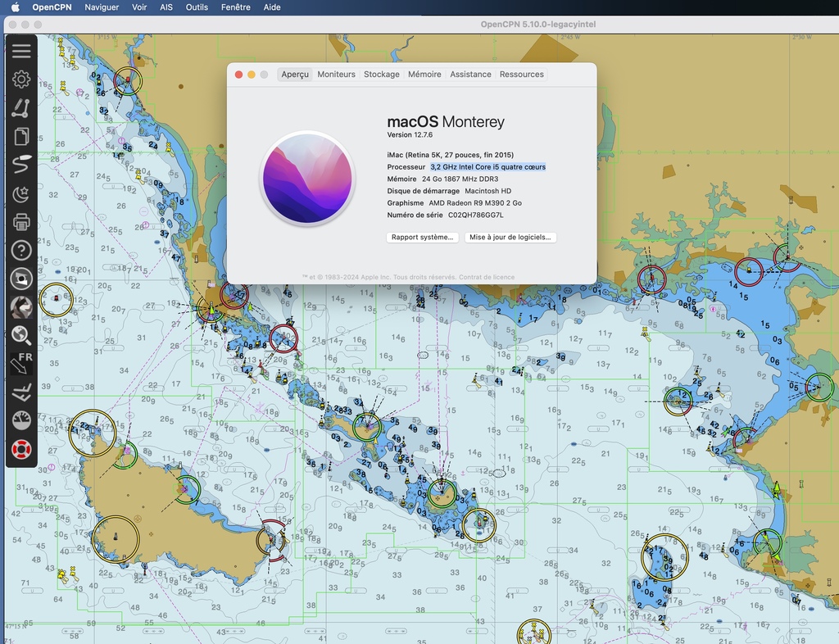Open the Naviguer menu
The height and width of the screenshot is (644, 839).
click(x=102, y=7)
